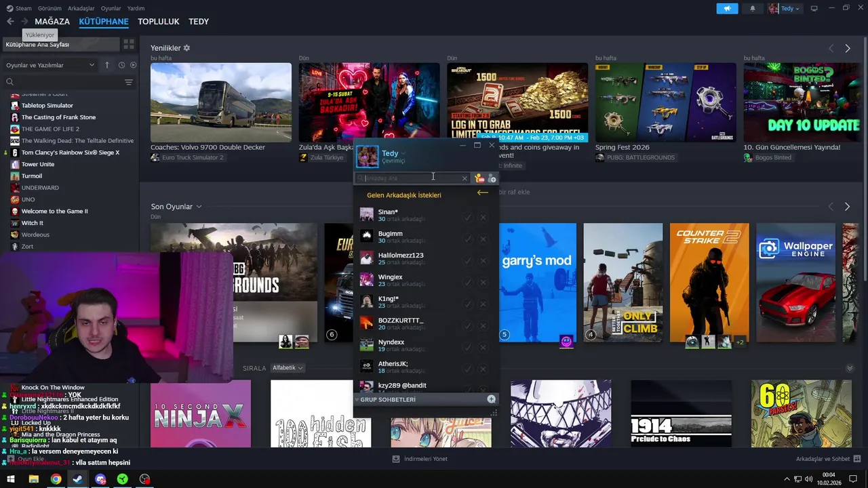Open Euro Truck Simulator Volvo news thumbnail
Viewport: 868px width, 488px height.
pyautogui.click(x=221, y=102)
